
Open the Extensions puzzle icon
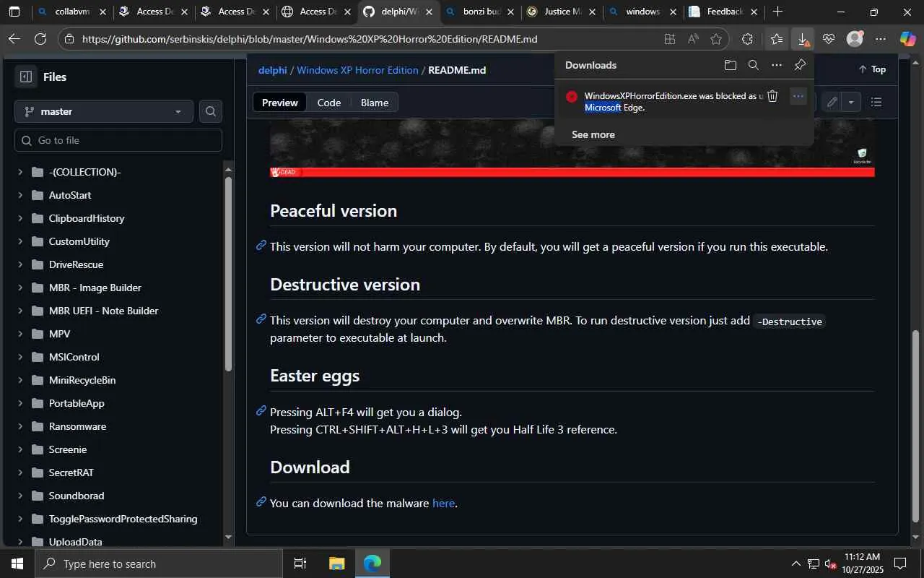click(747, 39)
